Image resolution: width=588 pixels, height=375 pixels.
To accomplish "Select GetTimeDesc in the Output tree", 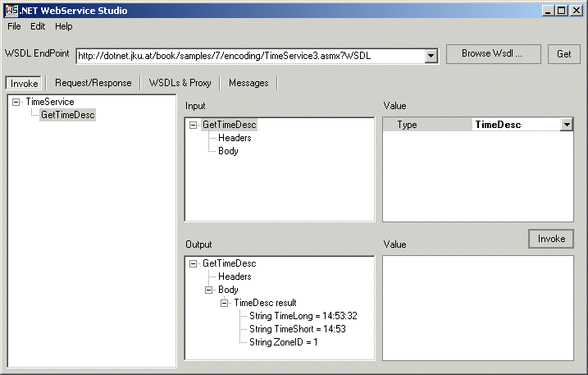I will click(230, 263).
